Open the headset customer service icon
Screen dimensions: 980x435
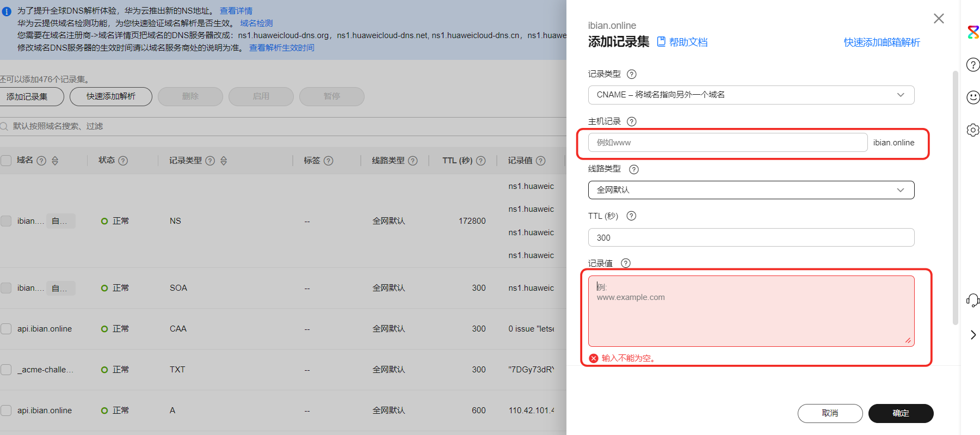[973, 300]
